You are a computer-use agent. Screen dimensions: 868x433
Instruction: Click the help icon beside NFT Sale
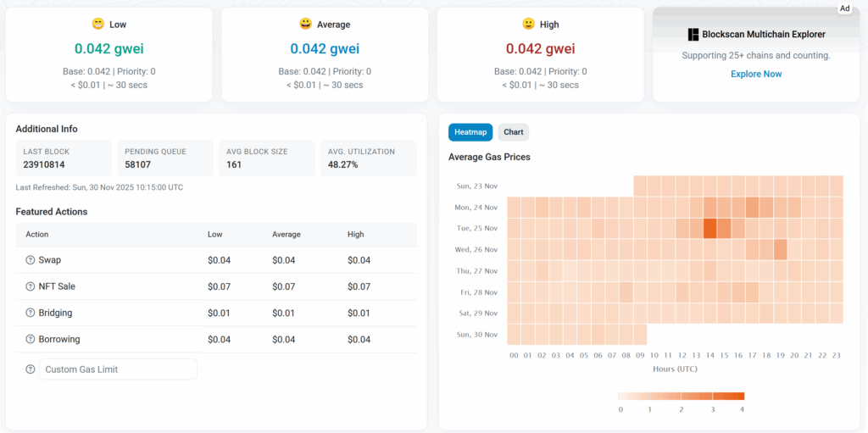pyautogui.click(x=31, y=286)
